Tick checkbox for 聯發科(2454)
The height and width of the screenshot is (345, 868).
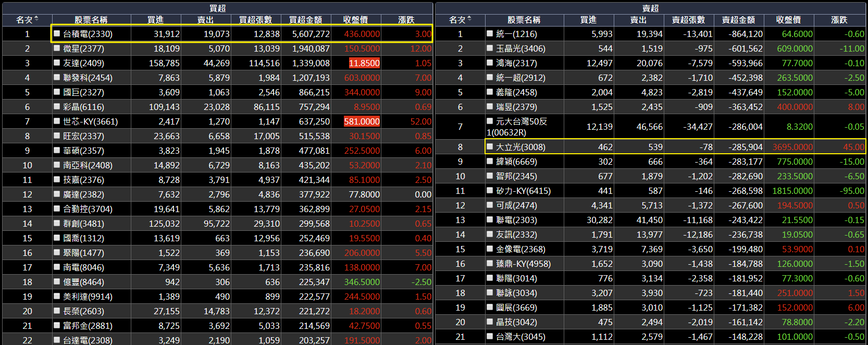[57, 77]
